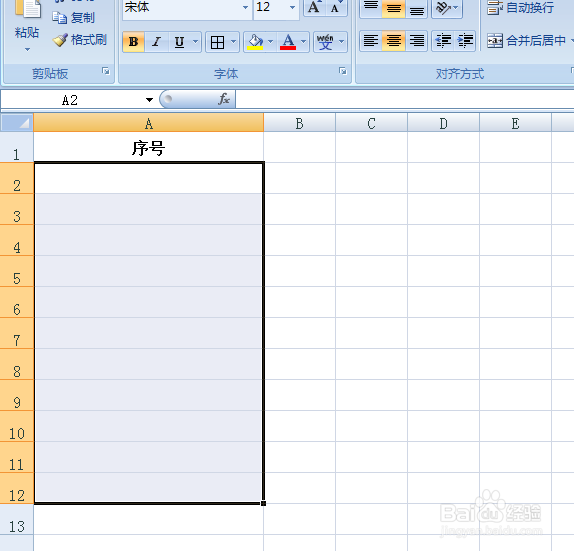Click the formula bar input
The height and width of the screenshot is (551, 574).
click(x=405, y=100)
